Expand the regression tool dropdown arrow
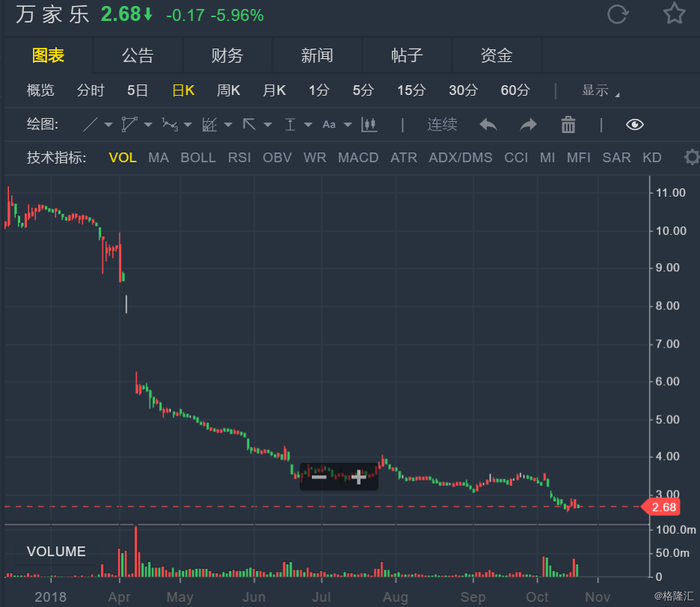The width and height of the screenshot is (700, 607). click(x=228, y=125)
